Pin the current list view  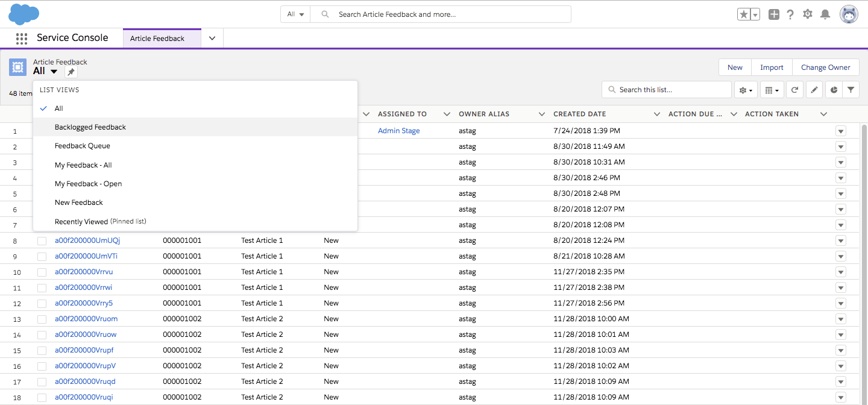click(x=71, y=71)
